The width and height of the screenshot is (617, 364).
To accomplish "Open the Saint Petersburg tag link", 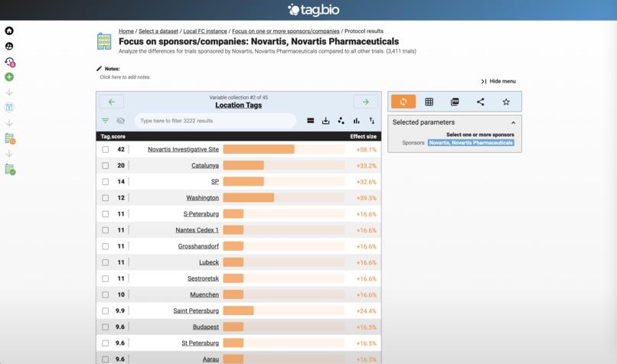I will (x=196, y=310).
